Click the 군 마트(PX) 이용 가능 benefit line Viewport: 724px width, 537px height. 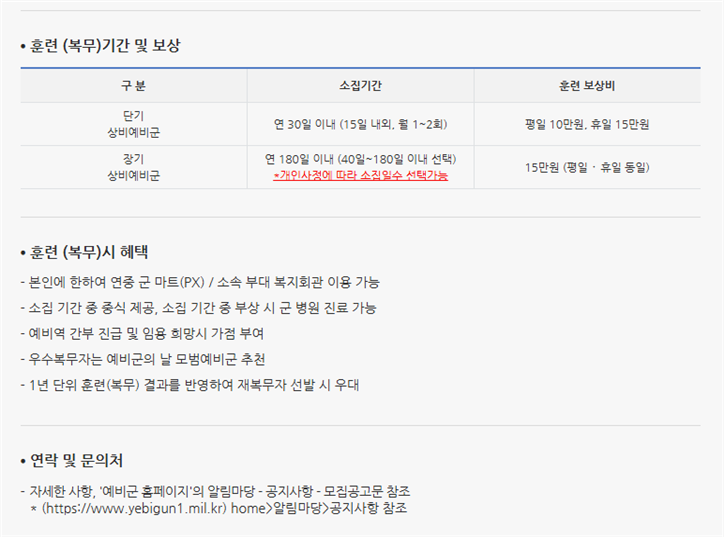point(200,282)
